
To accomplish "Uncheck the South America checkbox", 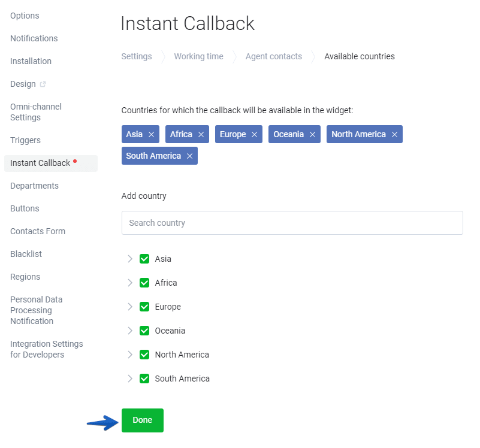I will click(x=144, y=379).
